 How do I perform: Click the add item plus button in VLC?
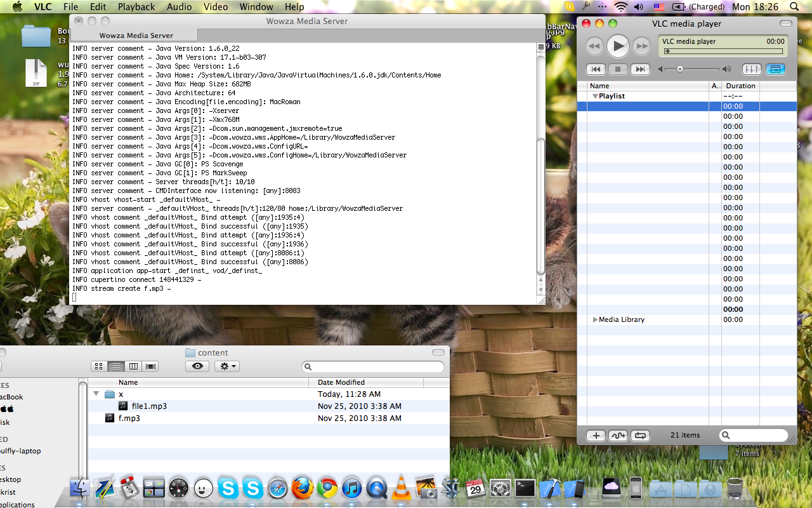595,436
